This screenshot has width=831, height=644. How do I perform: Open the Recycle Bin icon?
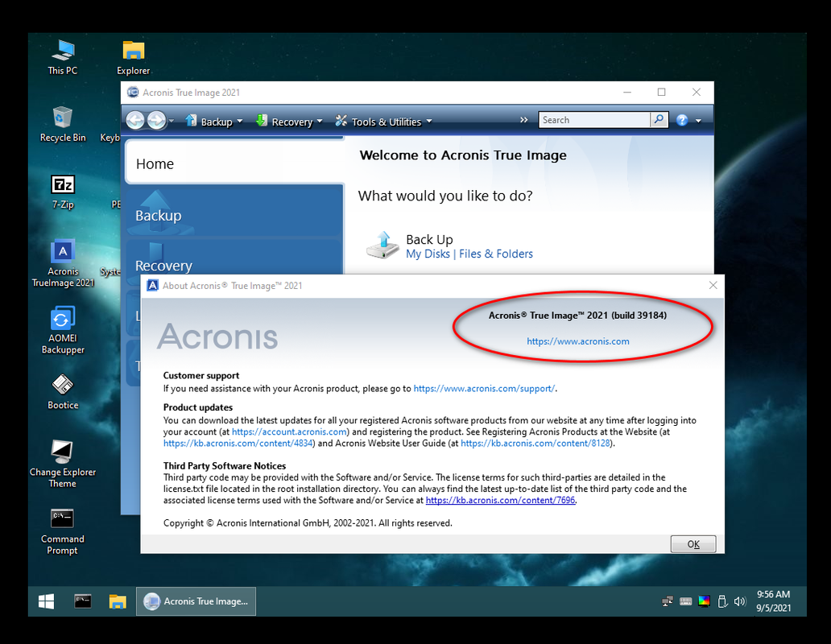pos(63,124)
